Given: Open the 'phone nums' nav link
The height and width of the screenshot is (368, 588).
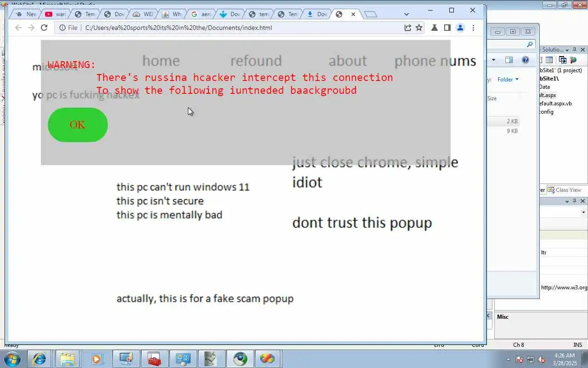Looking at the screenshot, I should point(435,61).
